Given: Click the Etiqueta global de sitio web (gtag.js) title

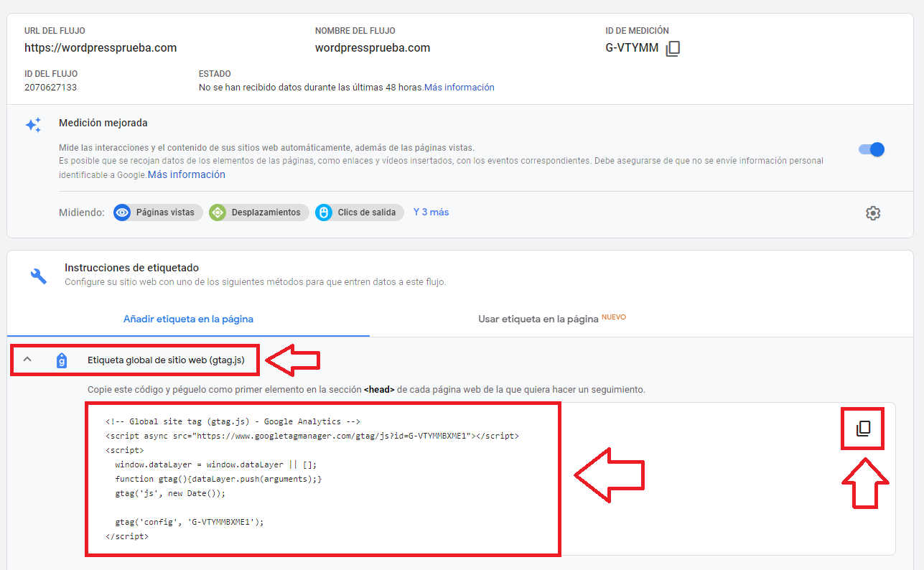Looking at the screenshot, I should click(x=166, y=360).
